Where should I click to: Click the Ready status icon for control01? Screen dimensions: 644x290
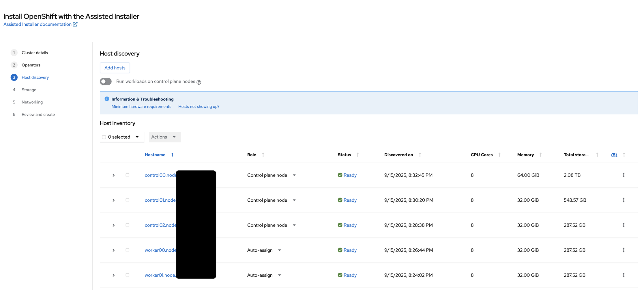[340, 200]
